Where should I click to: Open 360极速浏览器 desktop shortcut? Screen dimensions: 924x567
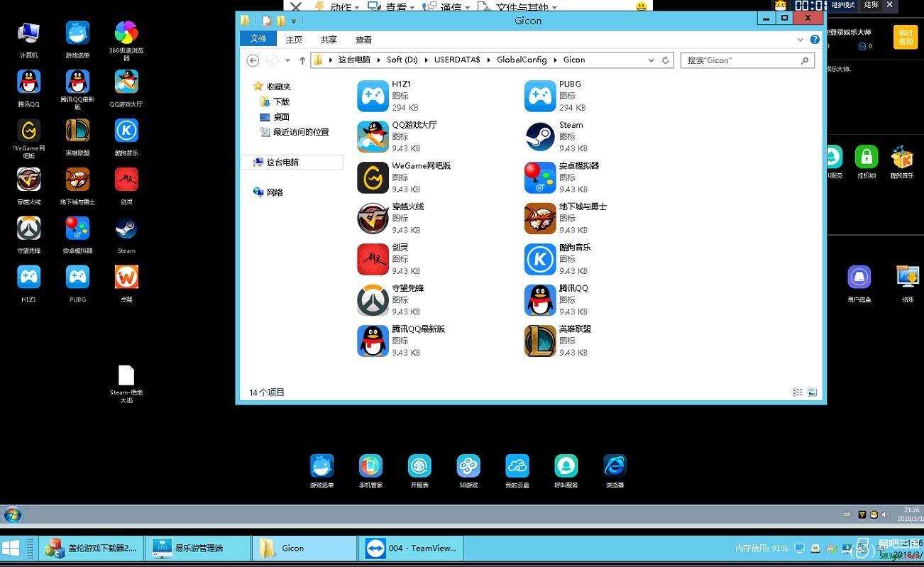tap(126, 40)
